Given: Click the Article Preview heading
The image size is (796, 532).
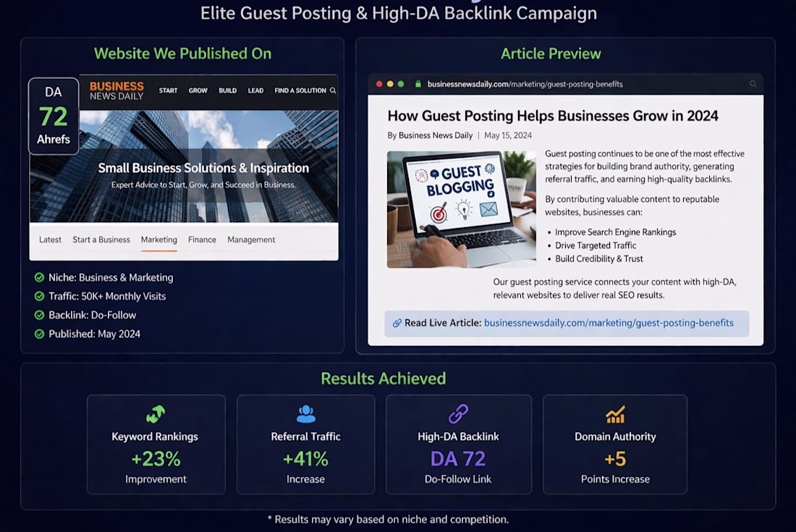Looking at the screenshot, I should (x=551, y=54).
